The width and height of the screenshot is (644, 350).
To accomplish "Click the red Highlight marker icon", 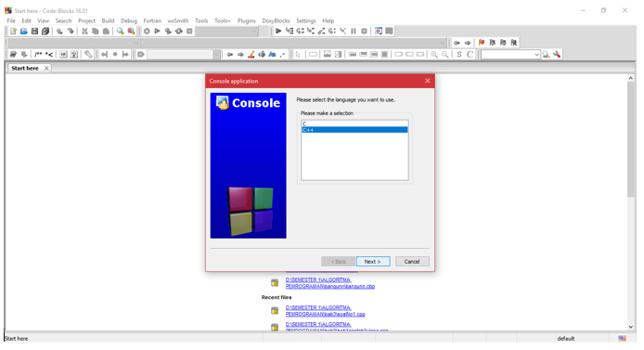I will pos(251,54).
